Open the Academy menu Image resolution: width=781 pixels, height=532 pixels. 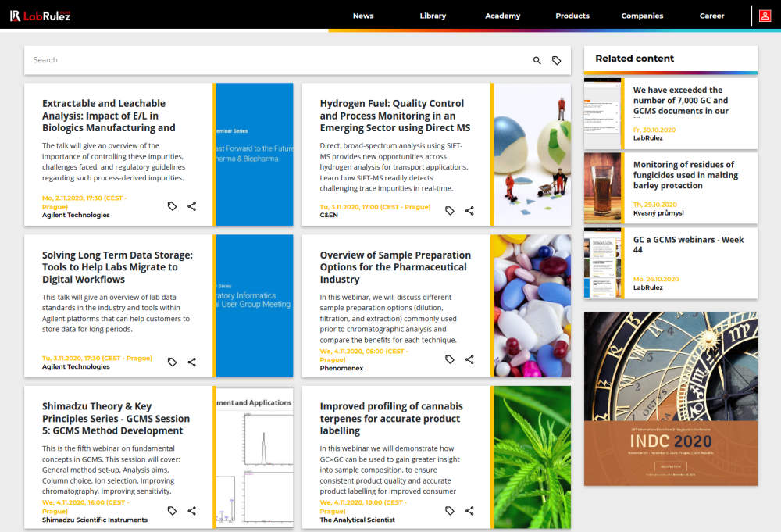502,16
